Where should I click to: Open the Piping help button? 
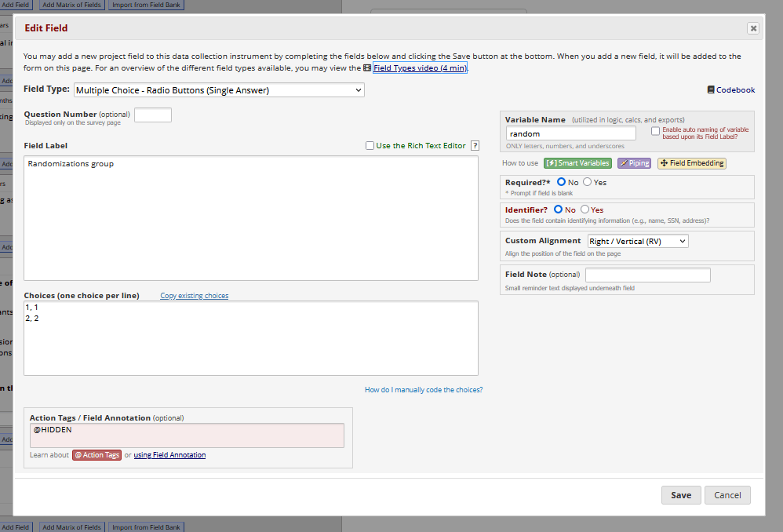pos(634,163)
